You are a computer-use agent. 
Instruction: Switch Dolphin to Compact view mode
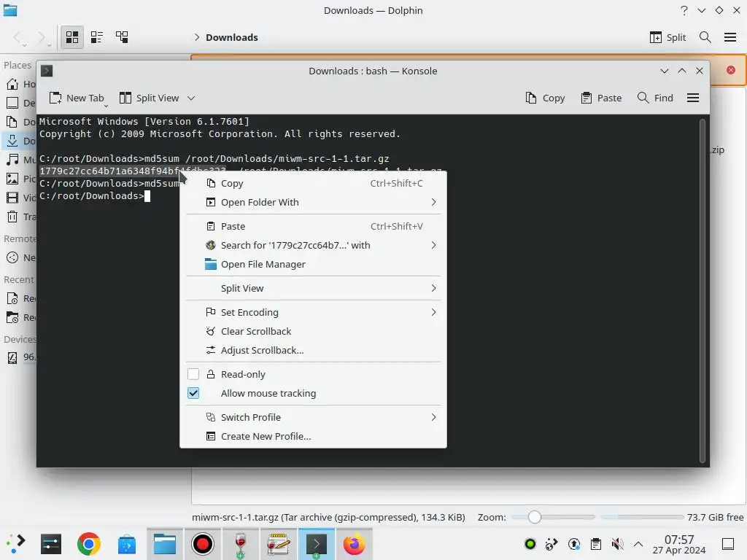[97, 37]
